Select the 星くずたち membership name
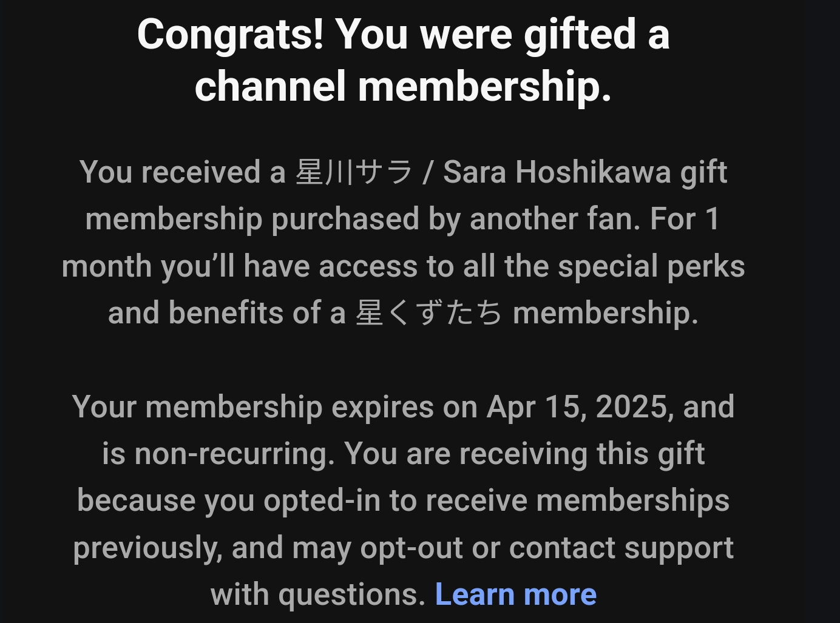The image size is (840, 623). click(x=429, y=314)
